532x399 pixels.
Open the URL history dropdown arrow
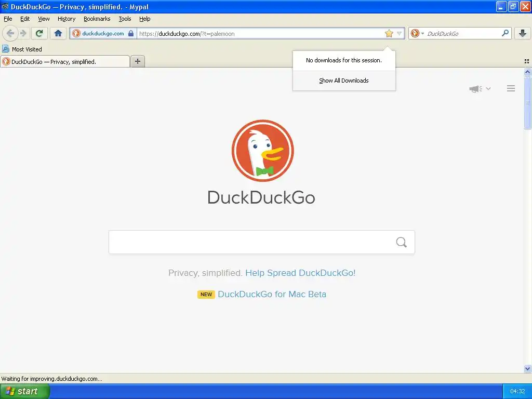click(x=400, y=33)
